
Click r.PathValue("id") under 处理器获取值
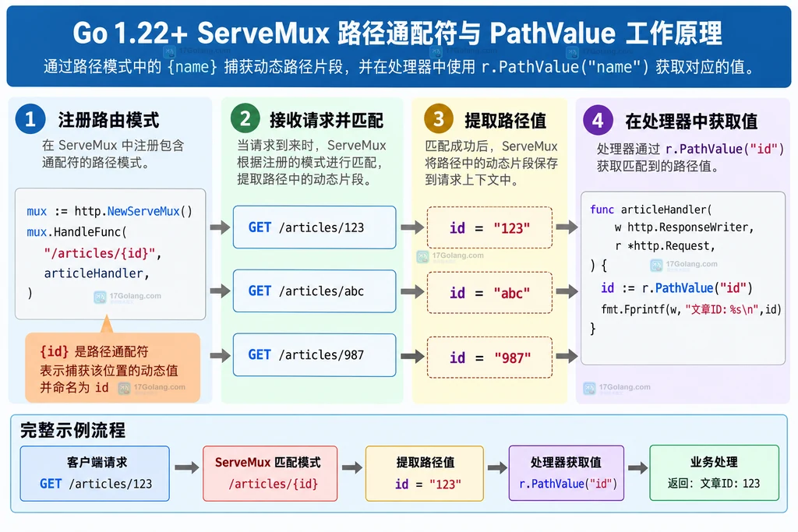pos(568,484)
